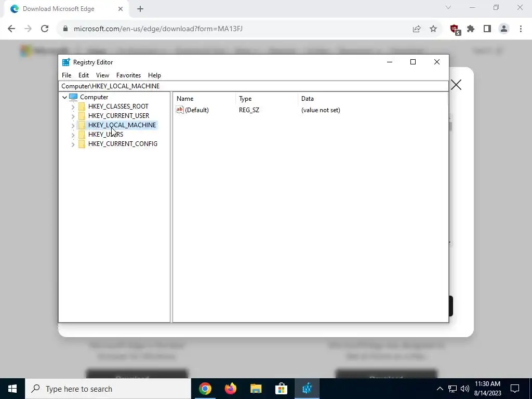Open Google Chrome from taskbar
Viewport: 532px width, 399px height.
tap(205, 389)
